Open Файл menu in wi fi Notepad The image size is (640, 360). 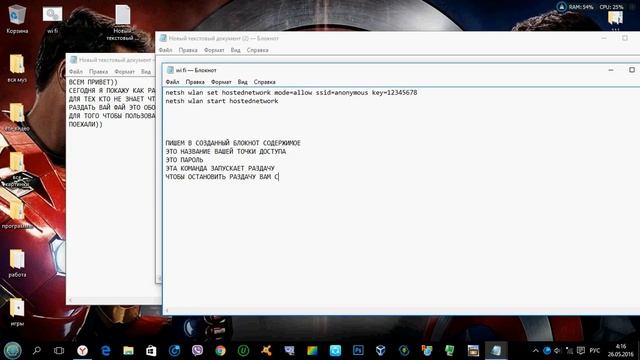pyautogui.click(x=172, y=82)
